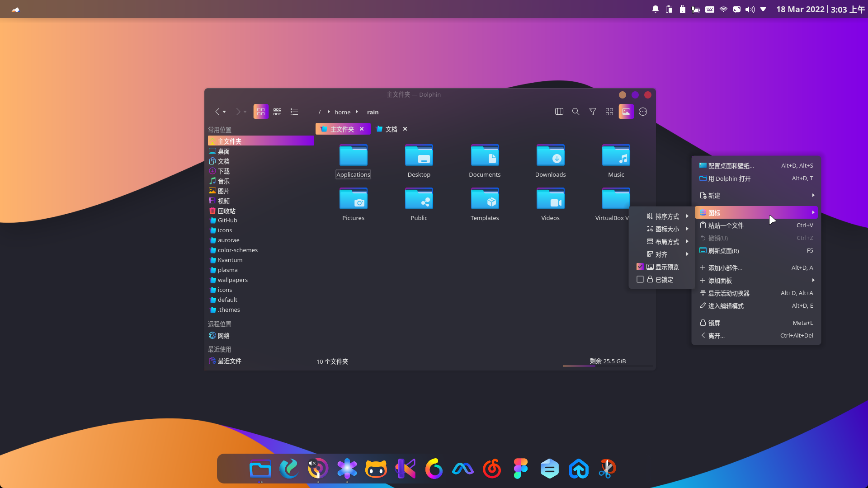Open the Templates folder icon
This screenshot has height=488, width=868.
(x=485, y=199)
